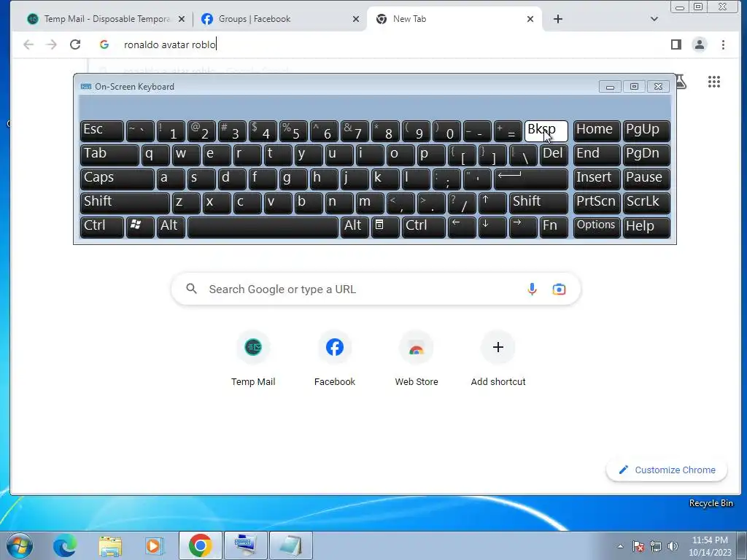Toggle the left Ctrl key
Screen dimensions: 747x560
tap(102, 227)
